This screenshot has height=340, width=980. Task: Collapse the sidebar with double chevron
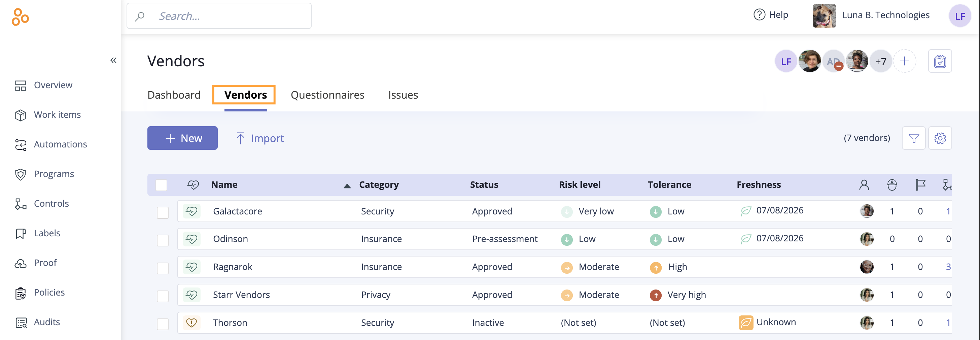click(x=113, y=60)
